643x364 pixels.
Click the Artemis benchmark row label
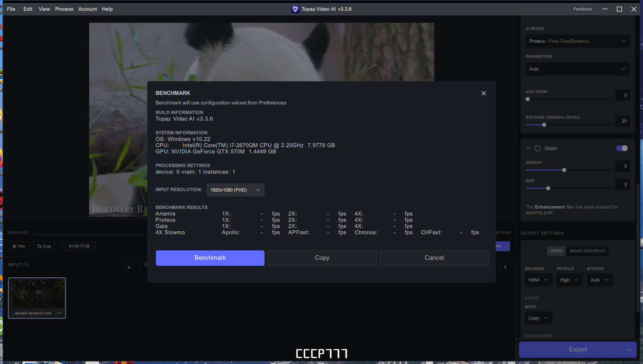point(166,214)
